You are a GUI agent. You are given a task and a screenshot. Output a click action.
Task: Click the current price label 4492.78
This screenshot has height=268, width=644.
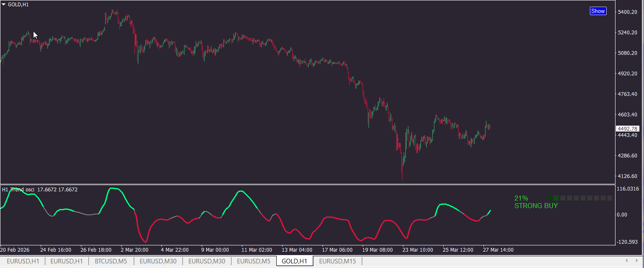pos(627,129)
